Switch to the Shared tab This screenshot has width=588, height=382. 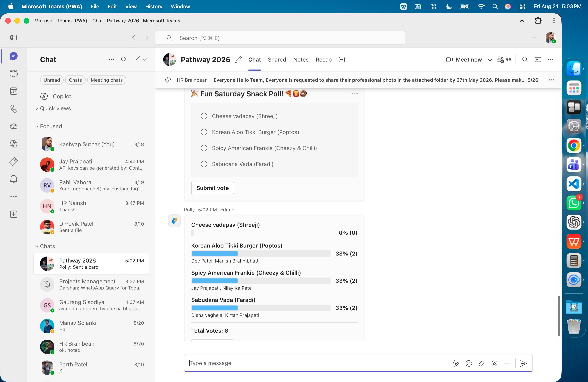click(x=277, y=60)
